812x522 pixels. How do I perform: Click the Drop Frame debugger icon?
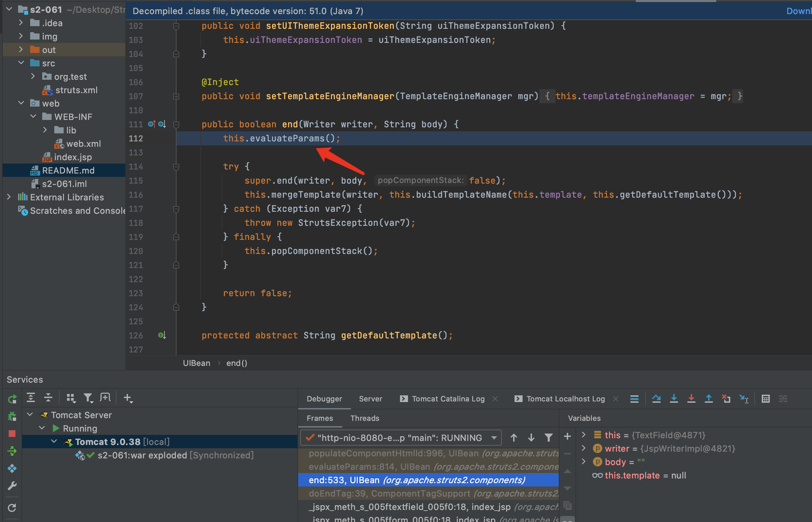pyautogui.click(x=726, y=399)
